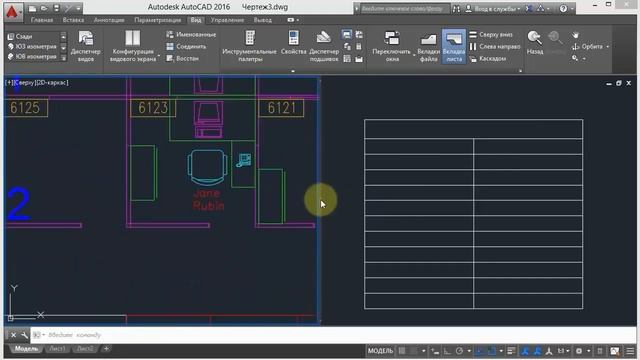Click room label 6123 in drawing

pos(153,108)
